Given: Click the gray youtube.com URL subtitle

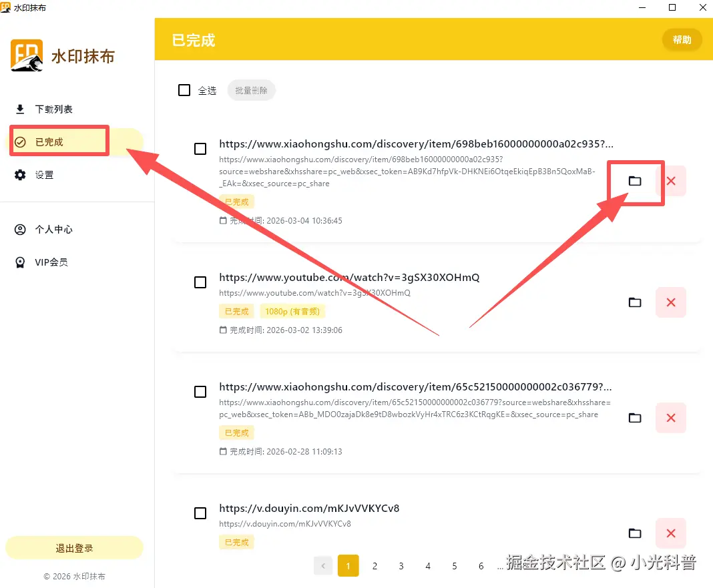Looking at the screenshot, I should point(314,293).
